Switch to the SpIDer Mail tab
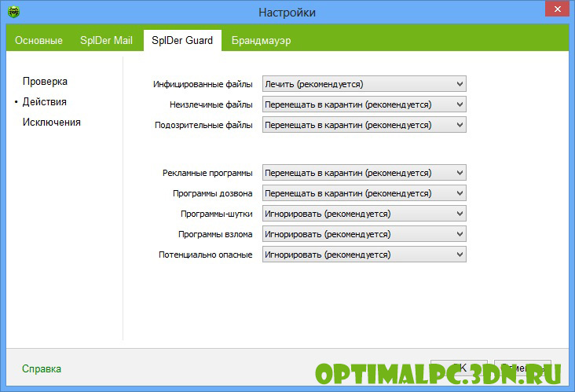 click(106, 40)
